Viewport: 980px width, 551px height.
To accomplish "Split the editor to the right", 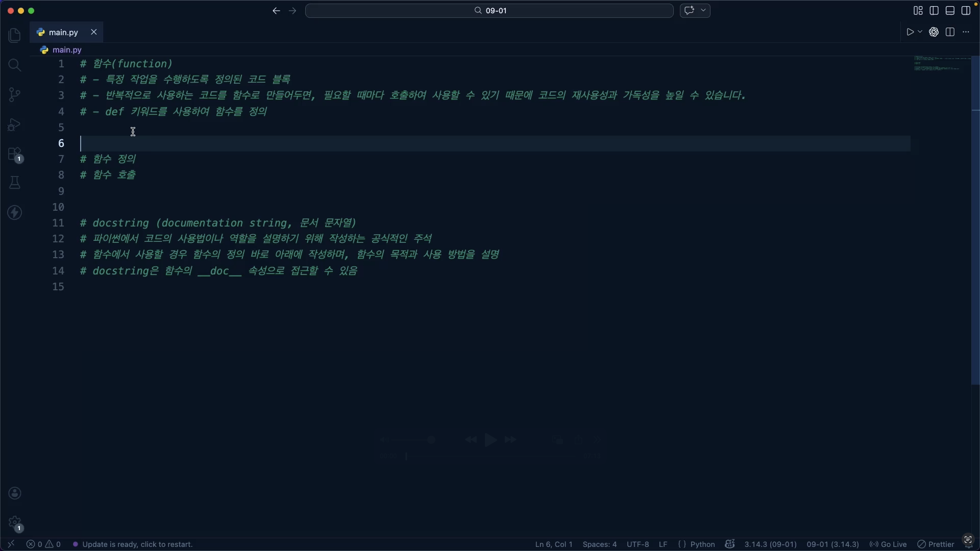I will [950, 32].
